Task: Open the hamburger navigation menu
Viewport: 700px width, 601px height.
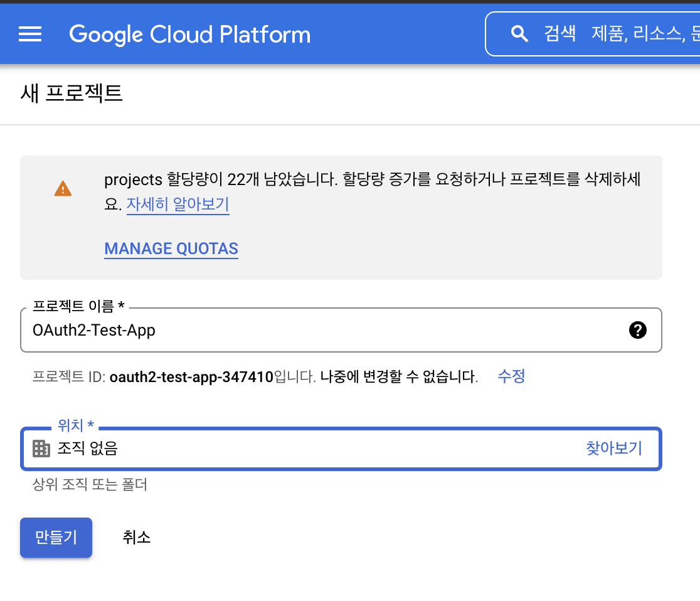Action: click(x=30, y=34)
